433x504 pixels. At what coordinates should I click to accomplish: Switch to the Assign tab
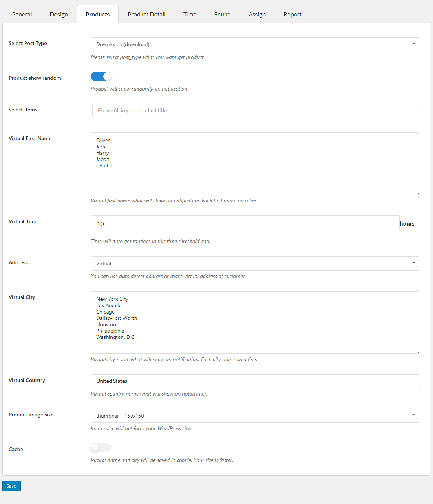coord(257,15)
